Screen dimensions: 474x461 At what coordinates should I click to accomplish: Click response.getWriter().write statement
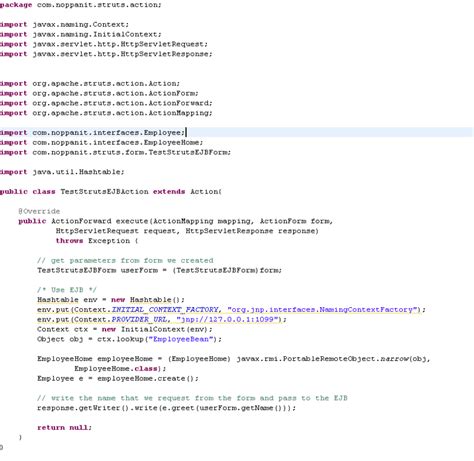tap(166, 408)
